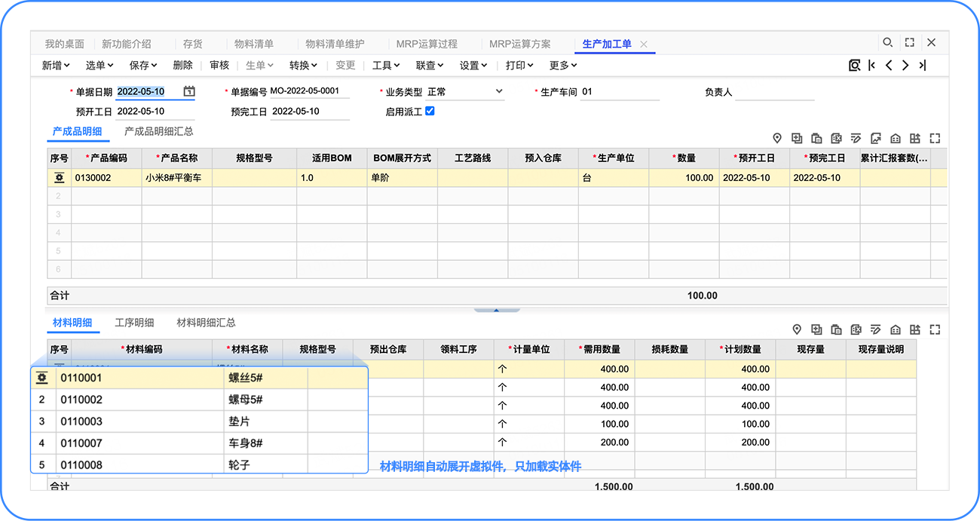Screen dimensions: 980x521
Task: Click the 工艺路线 column header
Action: coord(473,158)
